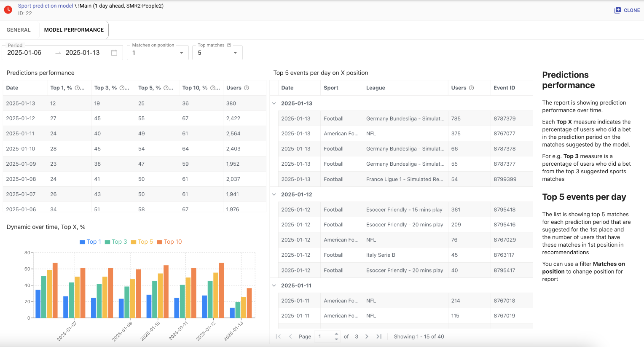Toggle the Top 3 series in the chart legend

click(116, 242)
